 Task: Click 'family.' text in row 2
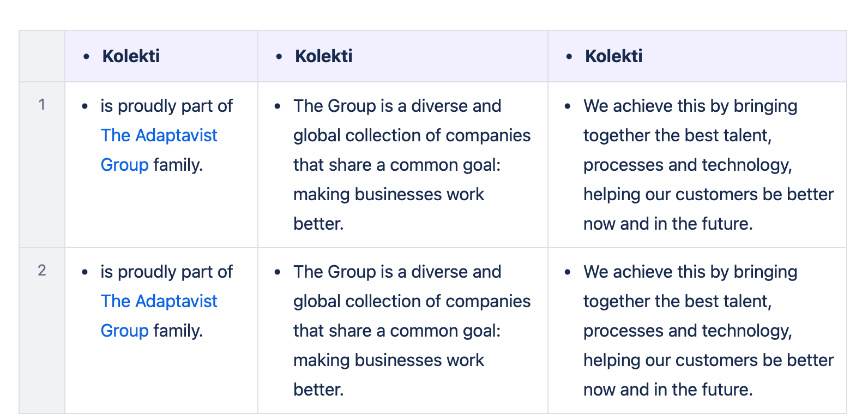coord(178,331)
